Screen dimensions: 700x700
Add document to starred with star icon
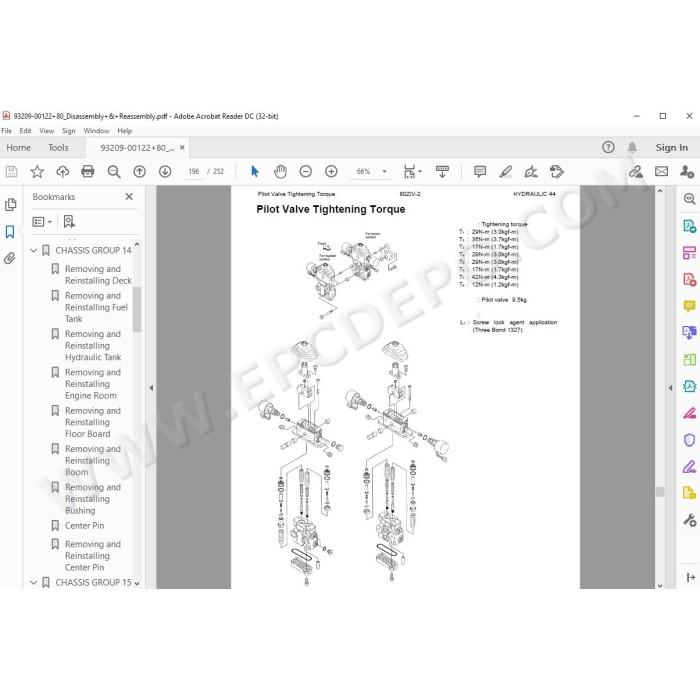pos(37,171)
